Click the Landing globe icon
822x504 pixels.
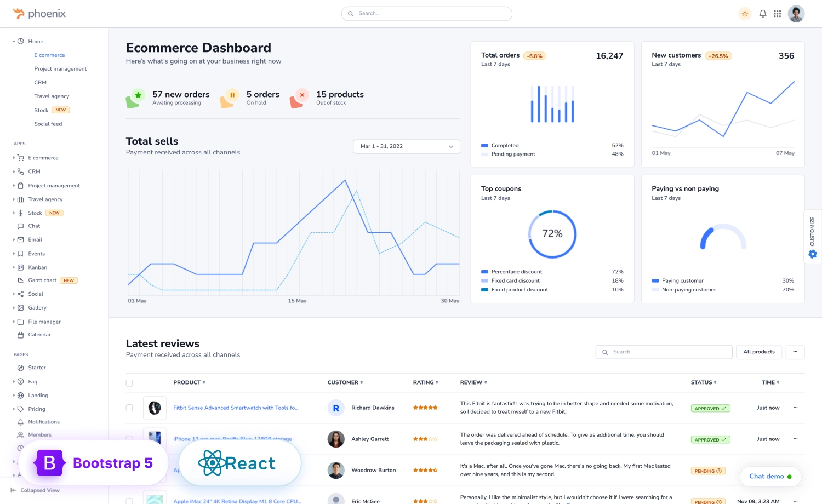(x=21, y=396)
